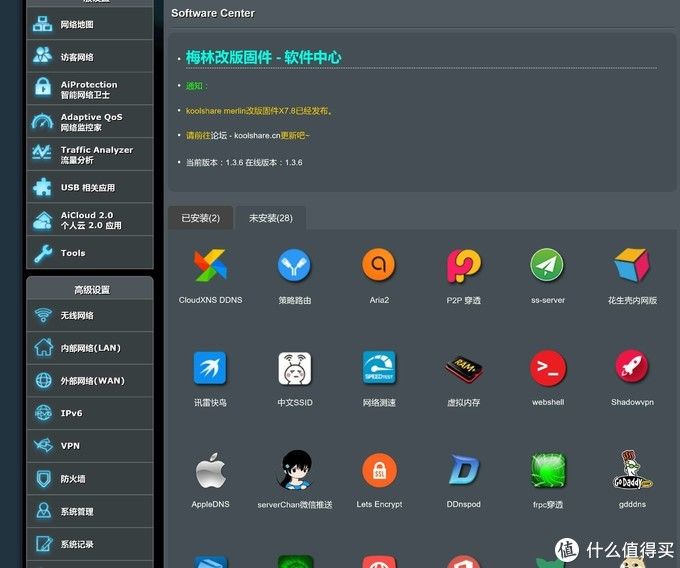Screen dimensions: 680x568
Task: Go to 外部网络(WAN) settings
Action: coord(90,381)
